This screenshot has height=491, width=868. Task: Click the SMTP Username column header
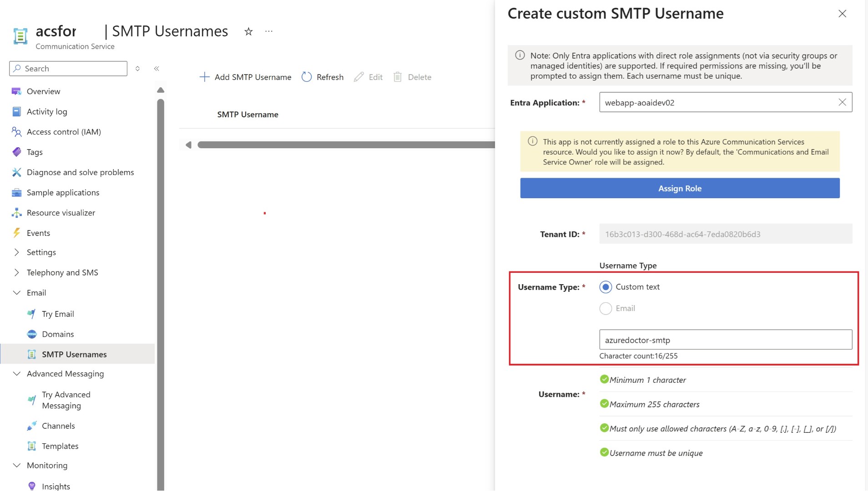point(247,115)
